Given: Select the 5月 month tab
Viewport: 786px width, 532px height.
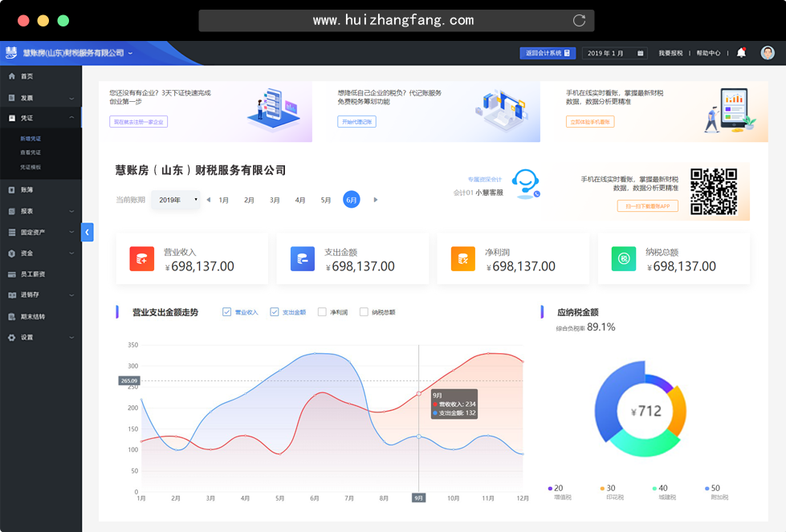Looking at the screenshot, I should coord(326,200).
